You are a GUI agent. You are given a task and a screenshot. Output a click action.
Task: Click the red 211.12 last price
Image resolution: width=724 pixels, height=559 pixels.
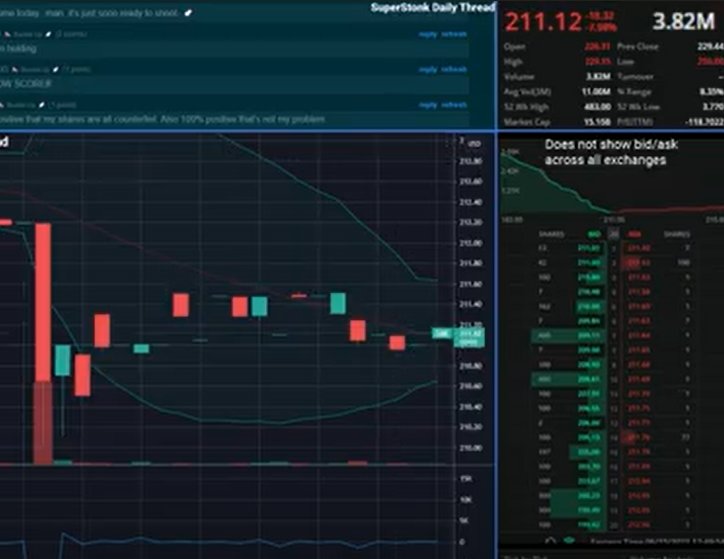coord(543,22)
